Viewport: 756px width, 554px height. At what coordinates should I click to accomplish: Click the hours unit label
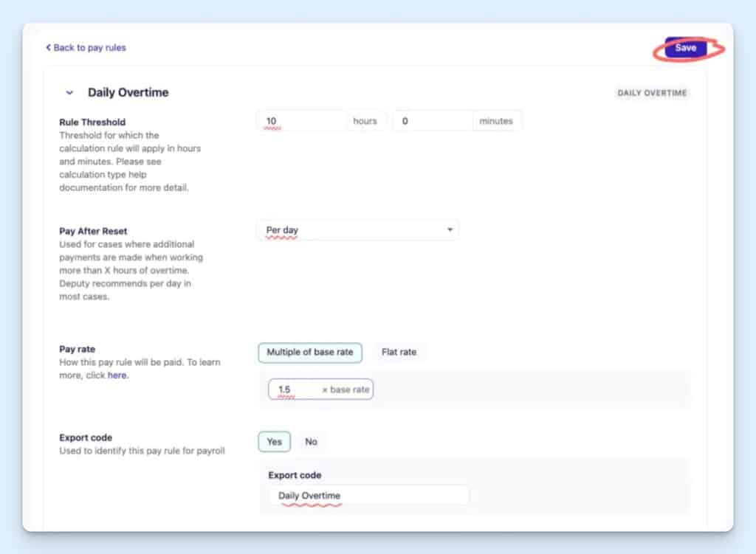coord(366,120)
